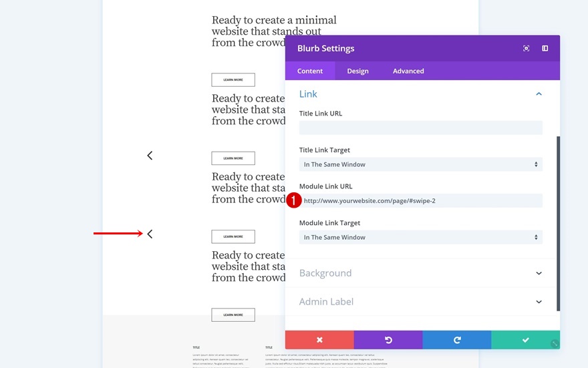This screenshot has width=588, height=368.
Task: Click the first Learn More button
Action: click(233, 80)
